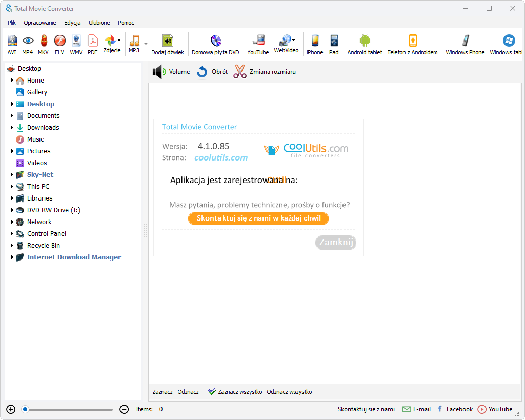Click Zaznacz wszystko button
The height and width of the screenshot is (420, 525).
coord(235,392)
